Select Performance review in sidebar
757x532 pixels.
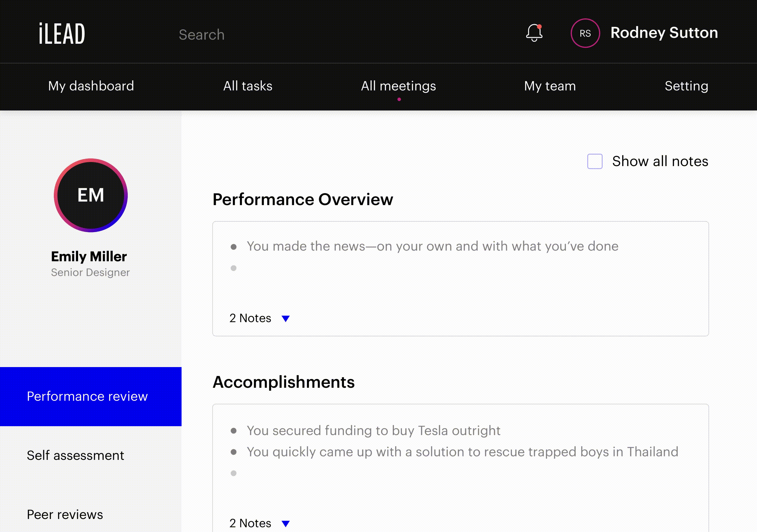click(x=87, y=396)
